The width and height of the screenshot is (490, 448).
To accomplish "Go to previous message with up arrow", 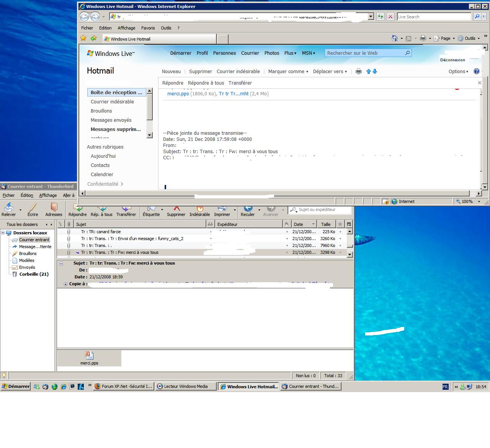I will (x=369, y=71).
